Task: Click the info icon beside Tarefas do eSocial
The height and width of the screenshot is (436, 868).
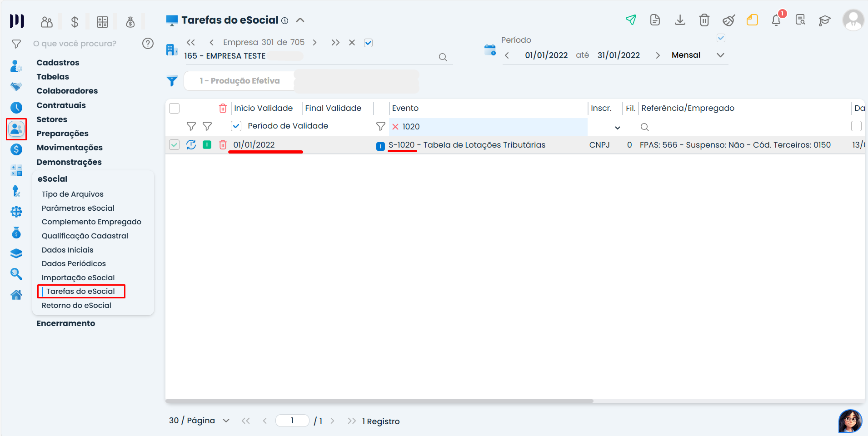Action: coord(284,20)
